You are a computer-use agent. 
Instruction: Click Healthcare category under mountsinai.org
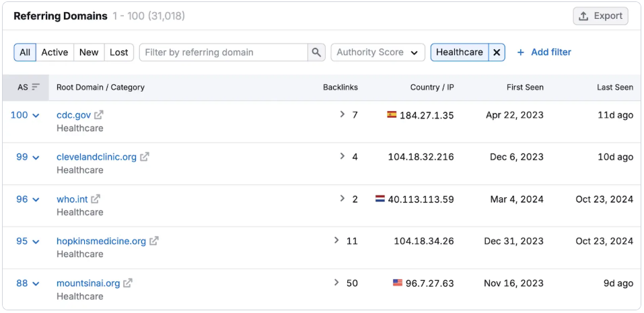(x=79, y=296)
